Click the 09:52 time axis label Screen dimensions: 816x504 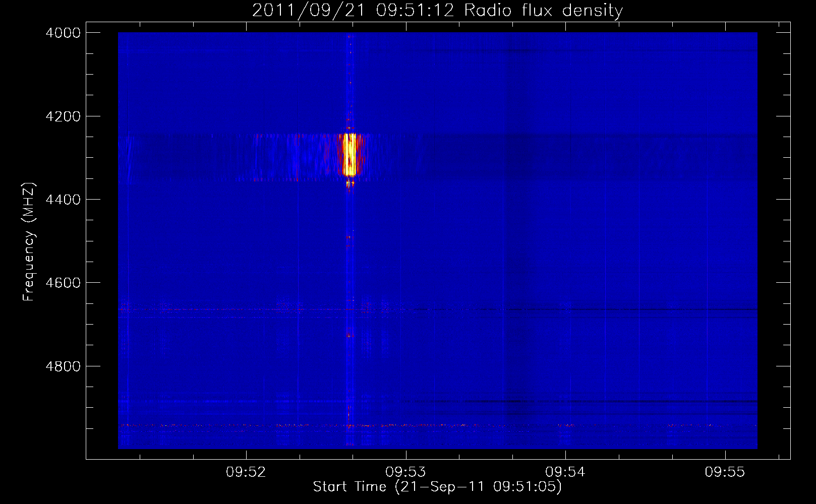(x=246, y=472)
